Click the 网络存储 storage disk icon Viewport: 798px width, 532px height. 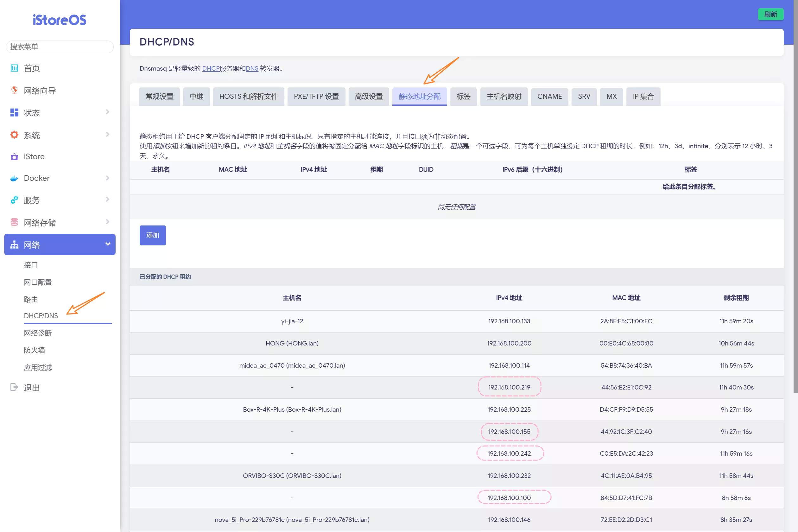[x=14, y=222]
